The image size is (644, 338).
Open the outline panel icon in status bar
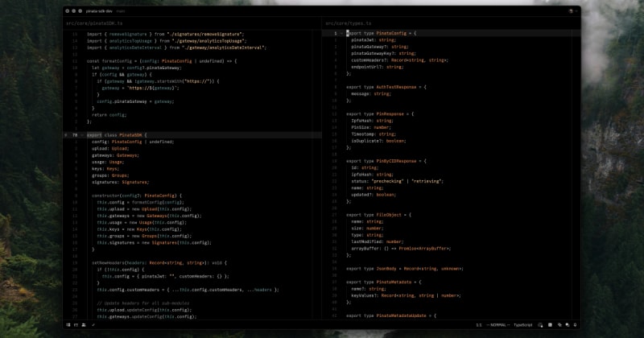click(76, 325)
